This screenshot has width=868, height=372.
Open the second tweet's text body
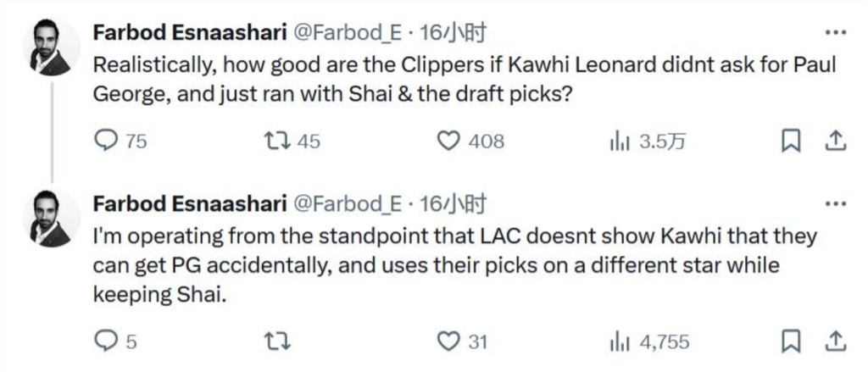[x=454, y=266]
